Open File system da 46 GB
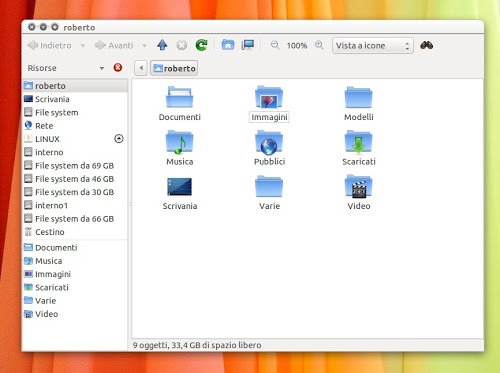The height and width of the screenshot is (373, 500). pos(75,179)
